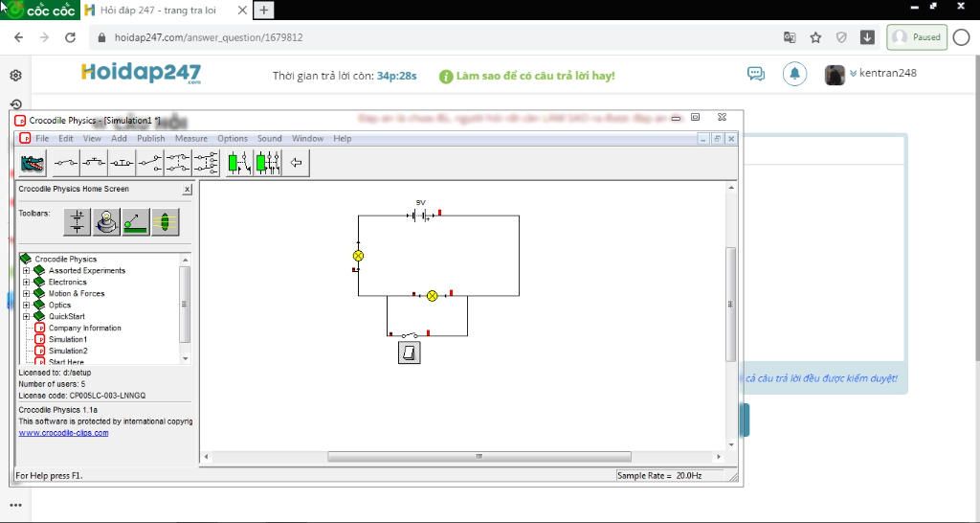Select the simple SPST switch component
Image resolution: width=980 pixels, height=523 pixels.
click(66, 164)
